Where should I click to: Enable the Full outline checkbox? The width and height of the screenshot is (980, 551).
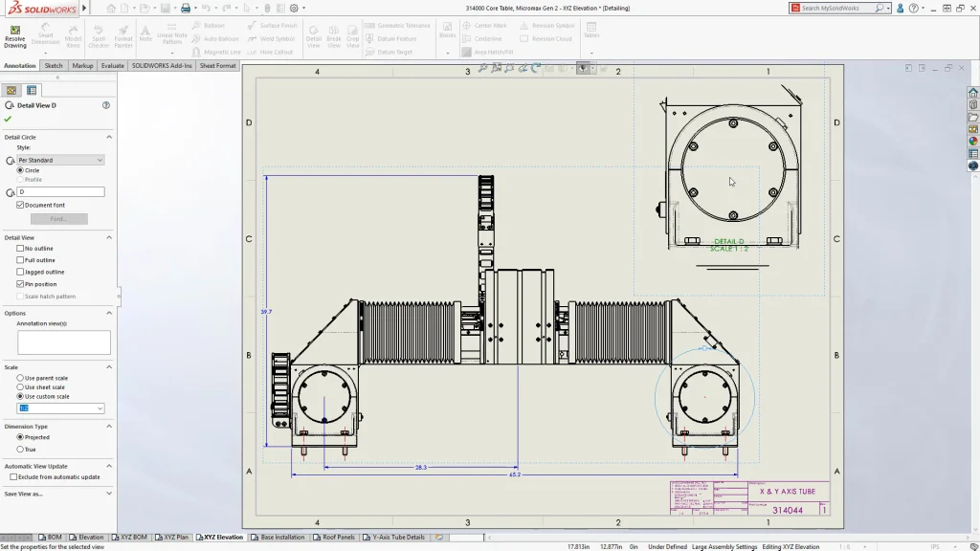[21, 260]
